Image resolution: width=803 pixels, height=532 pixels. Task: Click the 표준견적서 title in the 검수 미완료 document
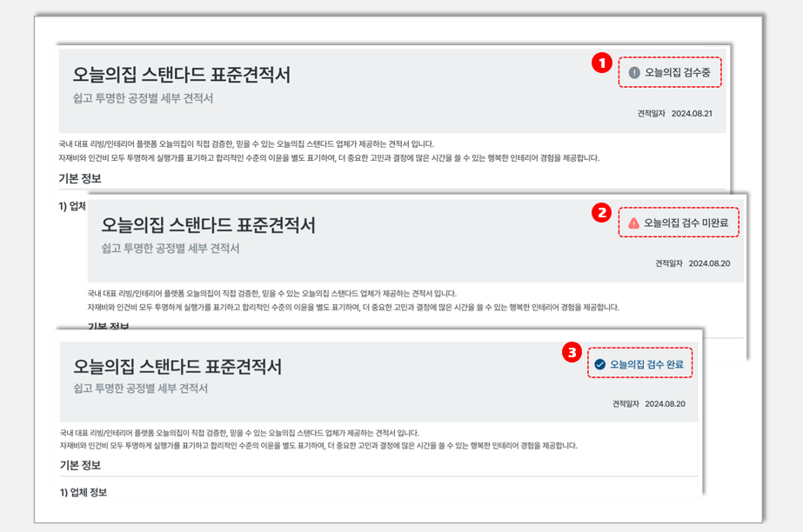click(208, 225)
